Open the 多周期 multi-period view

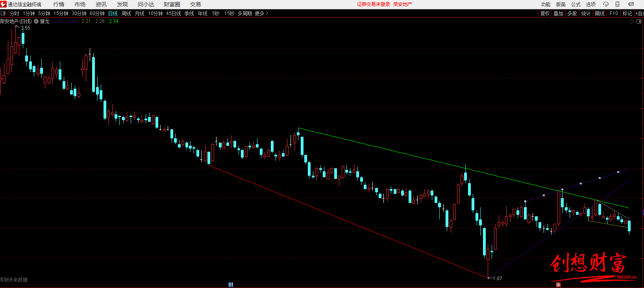(x=244, y=13)
